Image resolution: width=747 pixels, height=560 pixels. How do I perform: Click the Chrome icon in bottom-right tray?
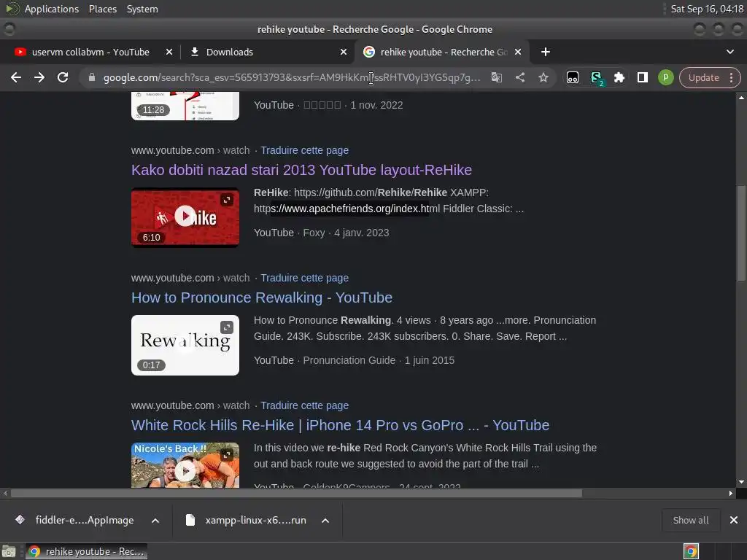(691, 551)
